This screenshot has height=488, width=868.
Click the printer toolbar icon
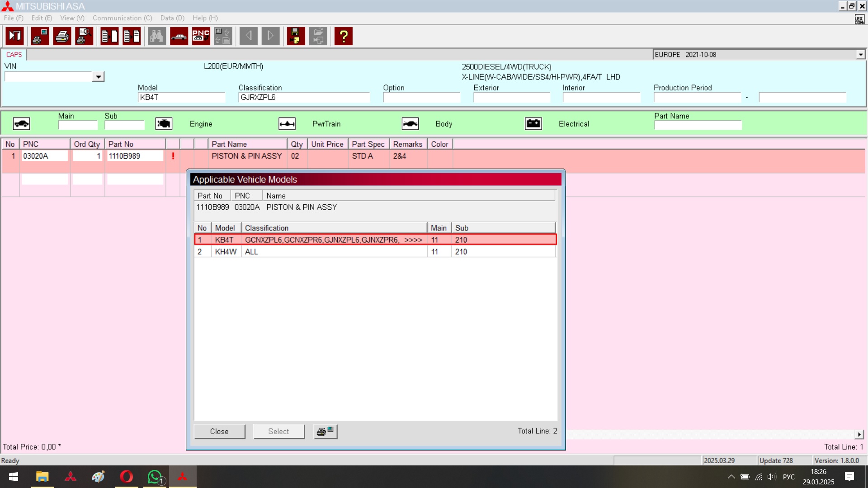pos(62,36)
